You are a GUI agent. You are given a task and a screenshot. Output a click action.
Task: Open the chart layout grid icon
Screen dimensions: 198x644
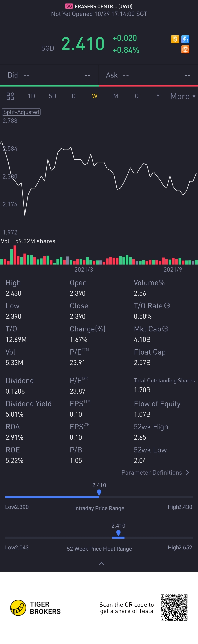click(10, 96)
